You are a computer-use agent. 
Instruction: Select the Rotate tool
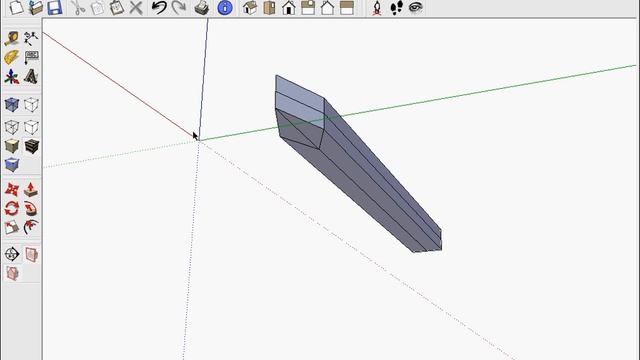tap(12, 209)
